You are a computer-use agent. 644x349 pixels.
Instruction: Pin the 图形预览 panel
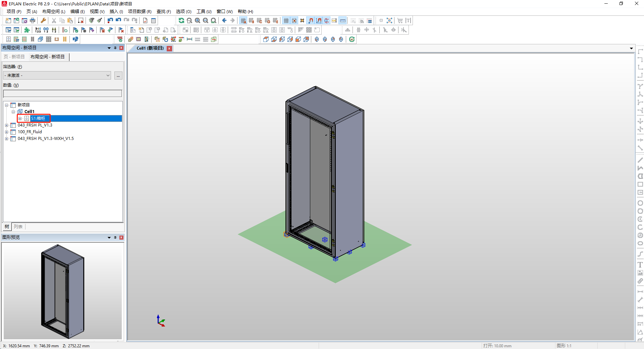(x=115, y=237)
